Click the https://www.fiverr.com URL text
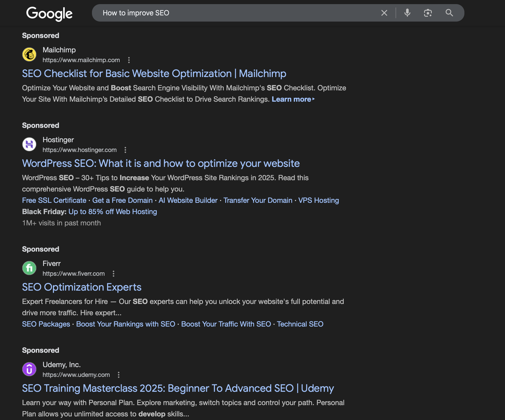505x420 pixels. 74,274
